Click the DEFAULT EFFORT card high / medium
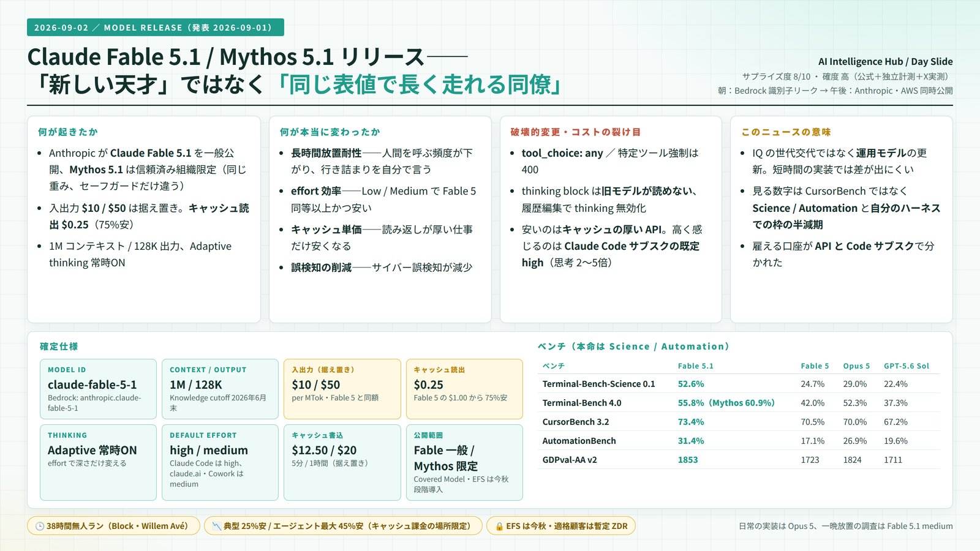The height and width of the screenshot is (551, 980). [x=220, y=462]
